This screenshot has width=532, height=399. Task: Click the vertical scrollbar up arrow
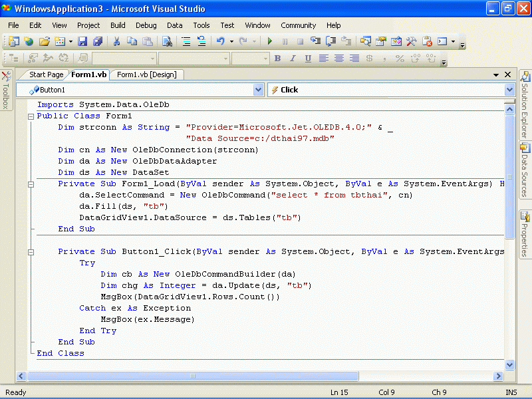click(x=509, y=109)
